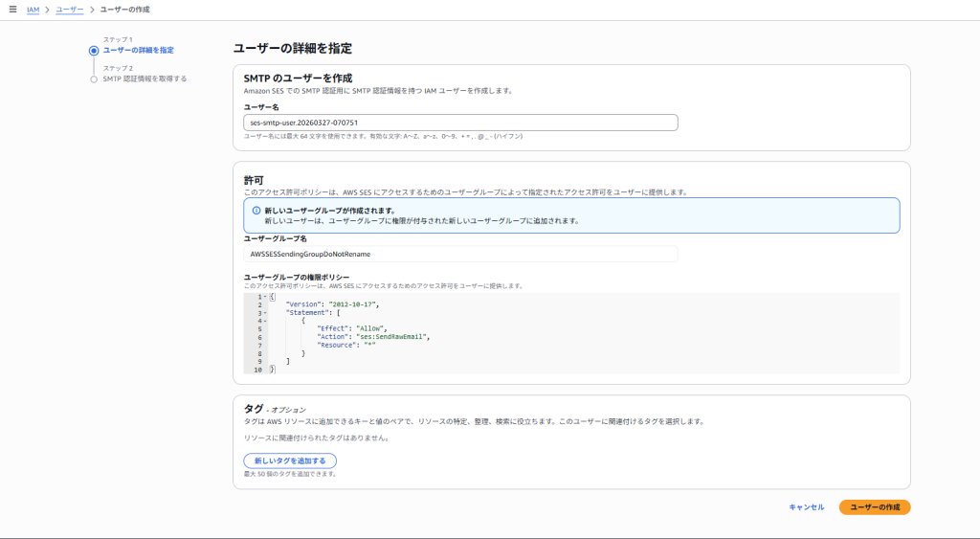Screen dimensions: 980x539
Task: Click the キャンセル button
Action: 806,507
